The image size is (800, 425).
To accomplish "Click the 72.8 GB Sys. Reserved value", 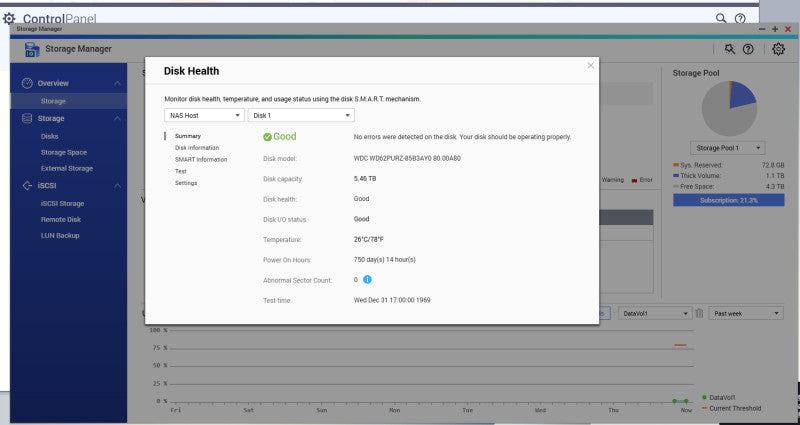I will [773, 165].
